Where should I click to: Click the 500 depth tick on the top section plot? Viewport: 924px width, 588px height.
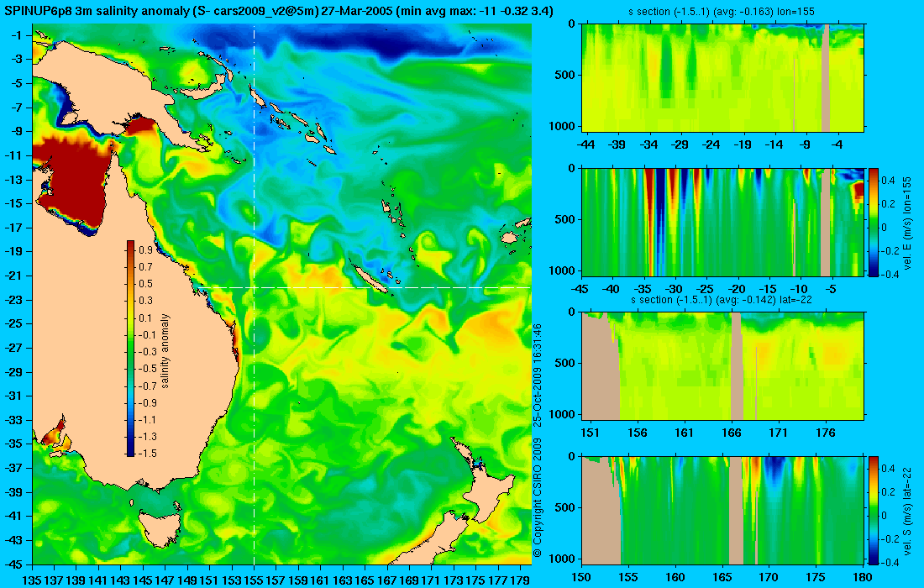568,75
